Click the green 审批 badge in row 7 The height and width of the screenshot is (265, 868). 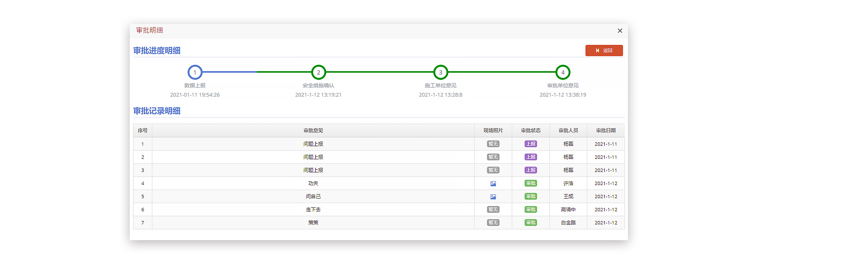[x=530, y=223]
